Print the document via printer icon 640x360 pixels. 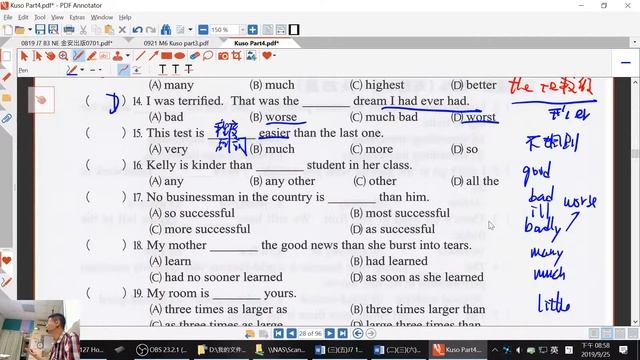pyautogui.click(x=69, y=30)
